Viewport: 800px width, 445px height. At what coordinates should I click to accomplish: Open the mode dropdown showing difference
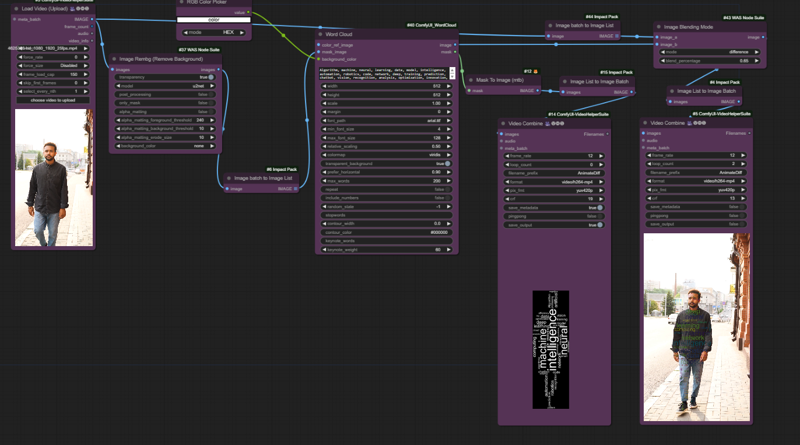tap(710, 52)
